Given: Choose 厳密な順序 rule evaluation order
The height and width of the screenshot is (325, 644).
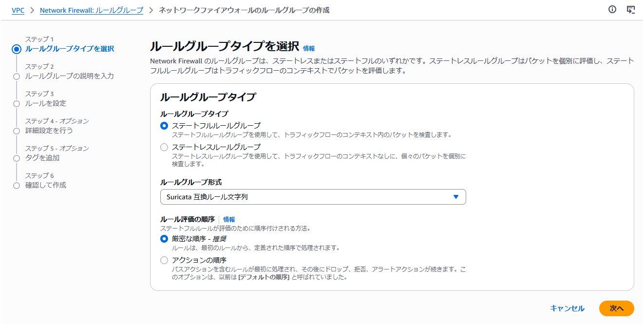Looking at the screenshot, I should pyautogui.click(x=164, y=239).
